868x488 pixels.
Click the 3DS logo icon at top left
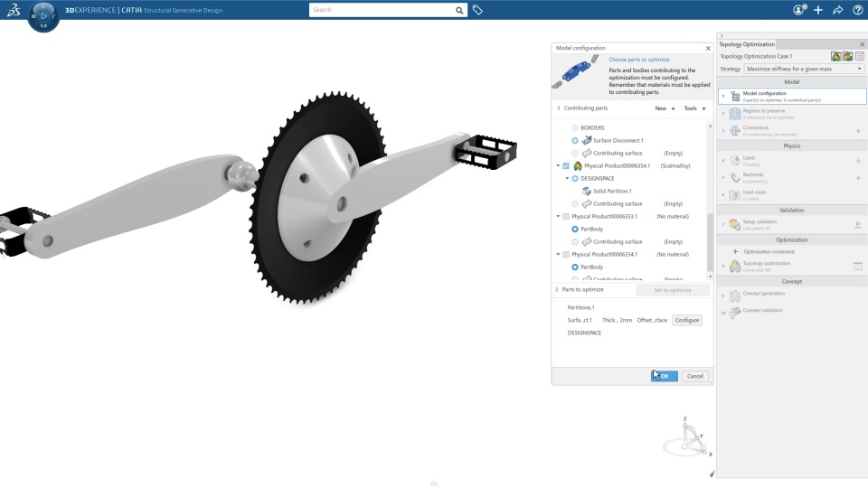(x=14, y=9)
